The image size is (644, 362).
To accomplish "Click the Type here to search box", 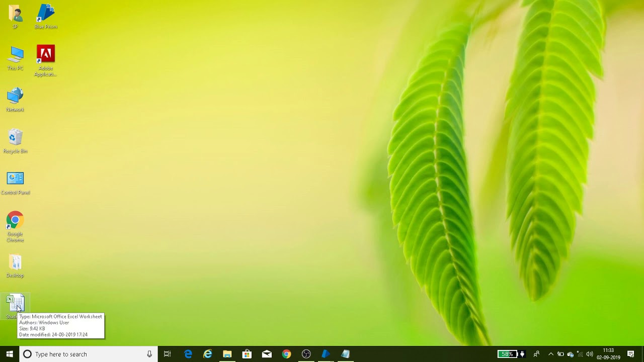I will click(89, 354).
